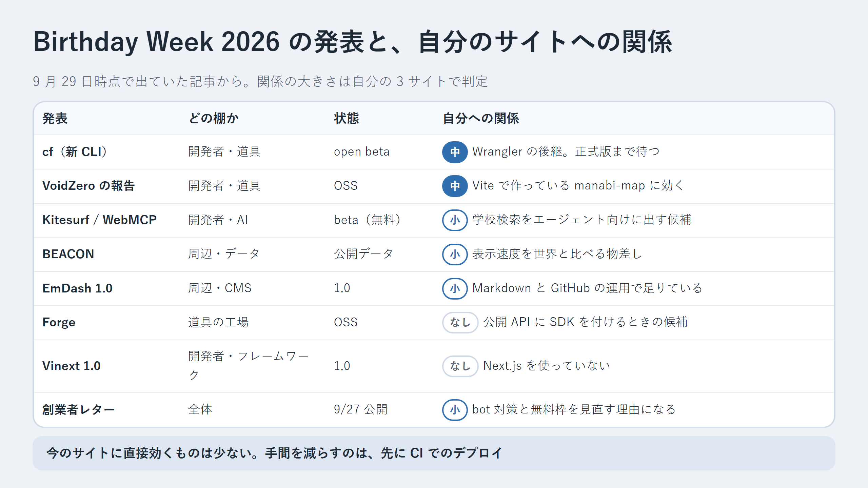Click the text 学校検索をエージェント向けに出す候補
The image size is (868, 488).
coord(582,220)
